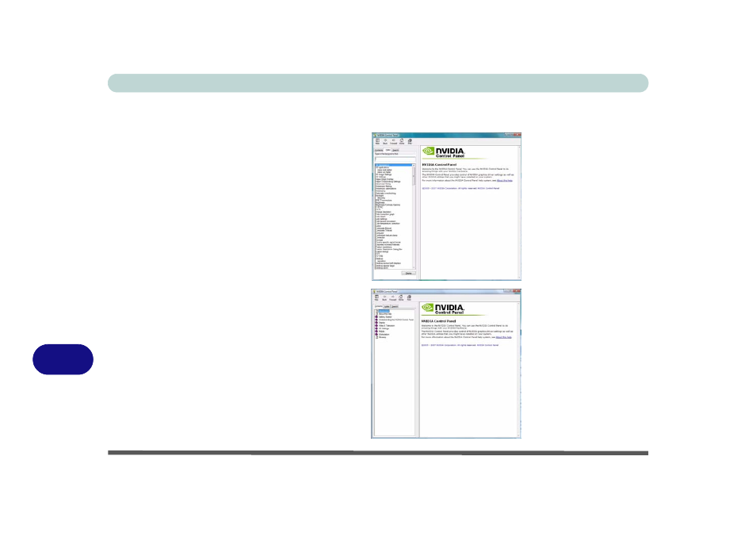This screenshot has height=533, width=756.
Task: Select Index tab in upper help window
Action: (x=388, y=150)
